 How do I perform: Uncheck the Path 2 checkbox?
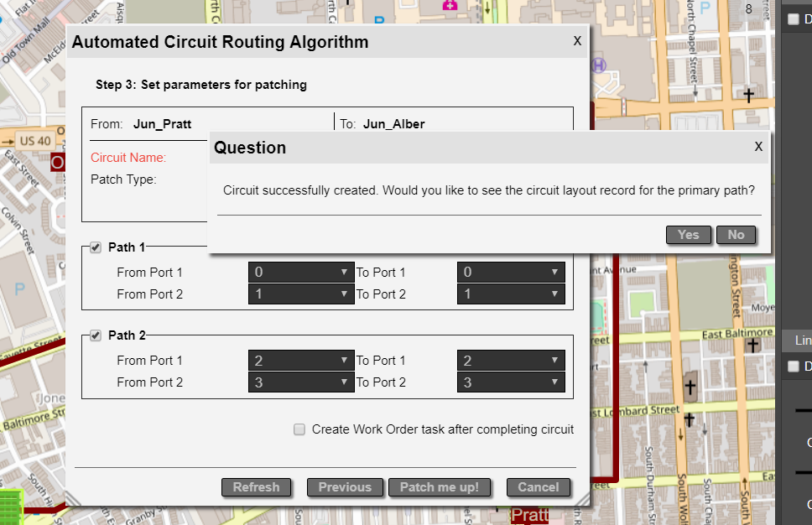click(96, 335)
